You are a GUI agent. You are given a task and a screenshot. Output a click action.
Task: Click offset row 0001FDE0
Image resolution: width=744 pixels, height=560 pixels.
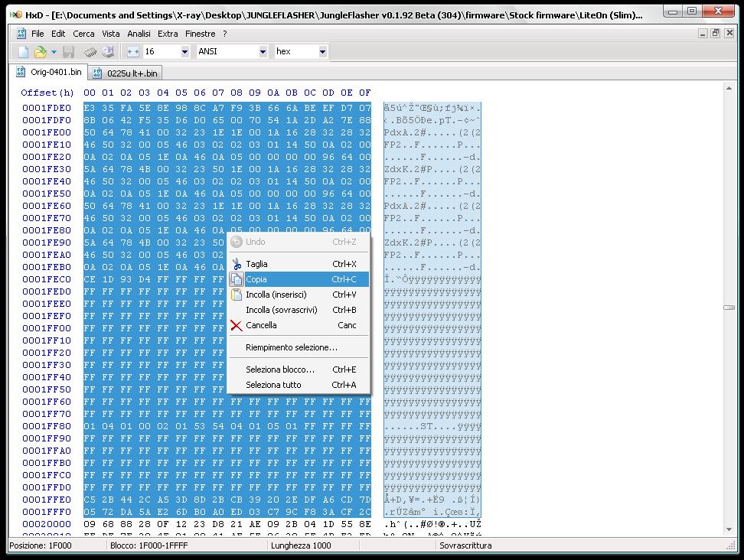pyautogui.click(x=47, y=108)
